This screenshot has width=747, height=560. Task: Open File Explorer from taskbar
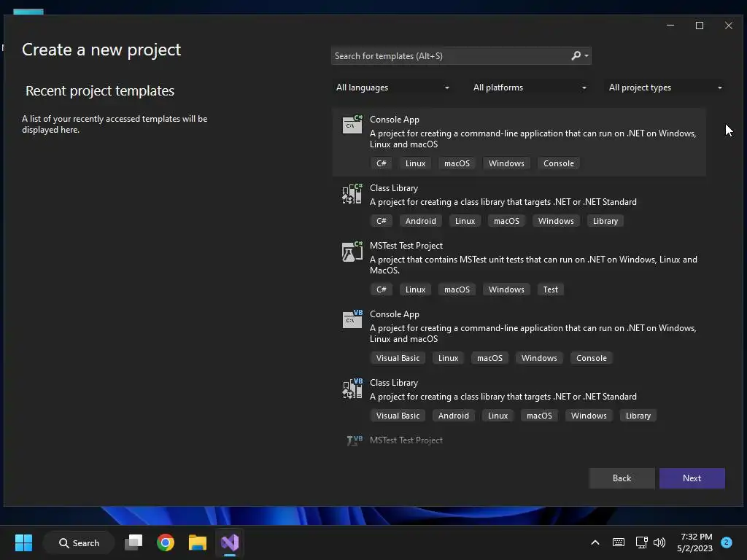197,542
